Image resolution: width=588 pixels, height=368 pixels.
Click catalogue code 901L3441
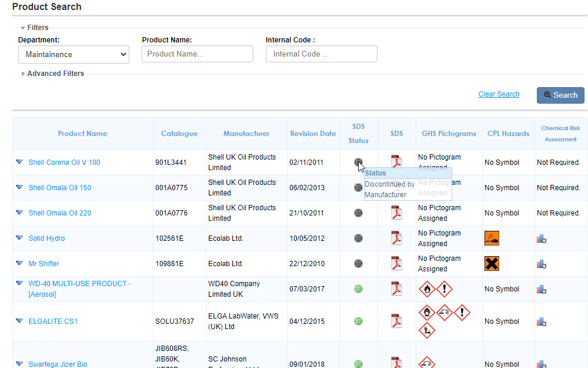coord(171,163)
